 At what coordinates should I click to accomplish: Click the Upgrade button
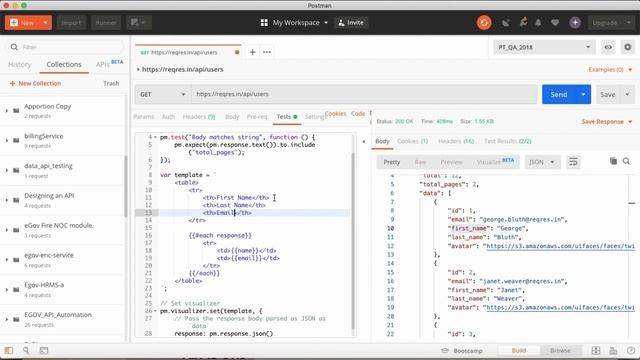pyautogui.click(x=605, y=23)
